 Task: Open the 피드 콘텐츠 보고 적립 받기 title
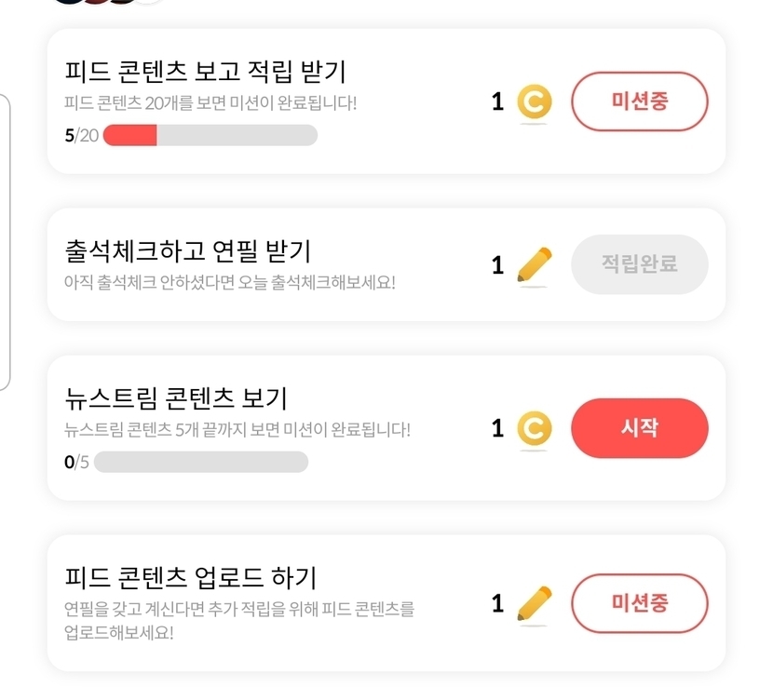[x=206, y=72]
